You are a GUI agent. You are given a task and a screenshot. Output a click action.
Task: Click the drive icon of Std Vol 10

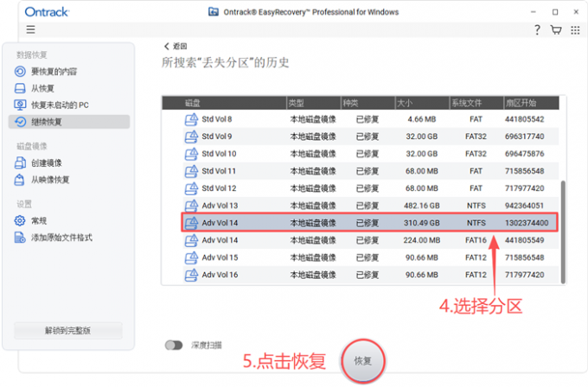[191, 154]
